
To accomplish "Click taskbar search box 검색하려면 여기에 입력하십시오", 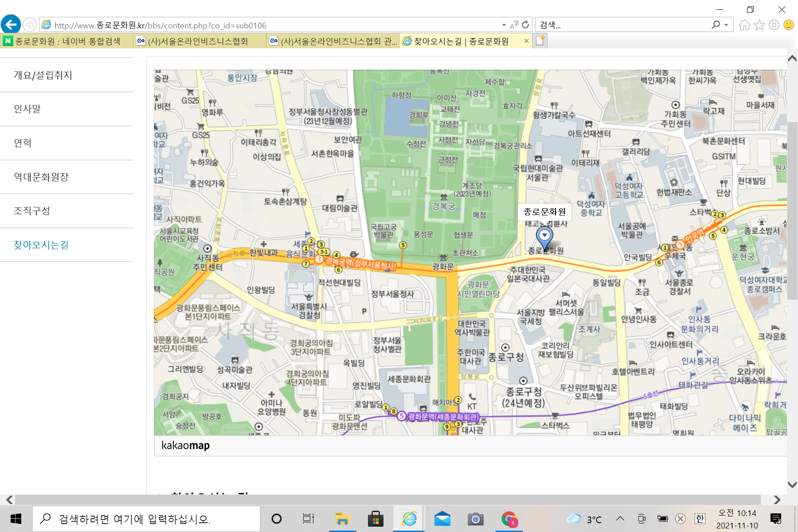I will [146, 519].
